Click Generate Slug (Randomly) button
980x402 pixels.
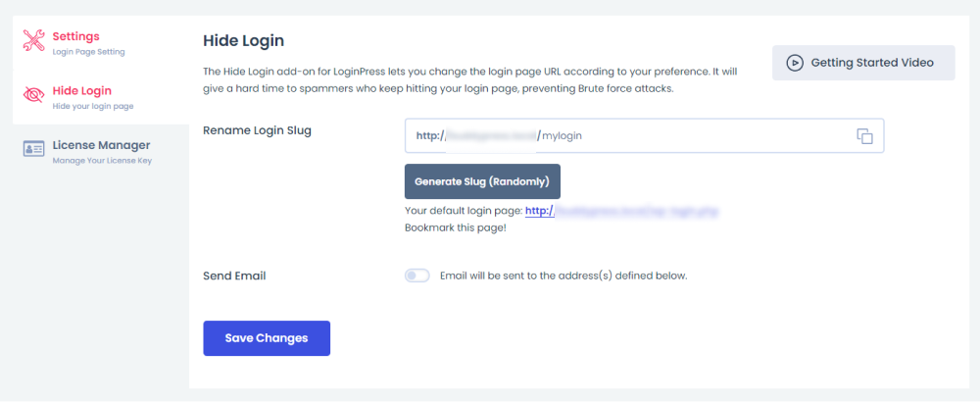tap(482, 182)
